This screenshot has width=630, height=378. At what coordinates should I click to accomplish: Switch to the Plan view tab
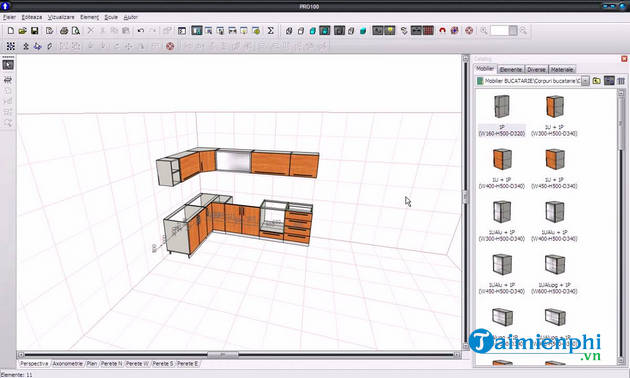click(x=92, y=364)
